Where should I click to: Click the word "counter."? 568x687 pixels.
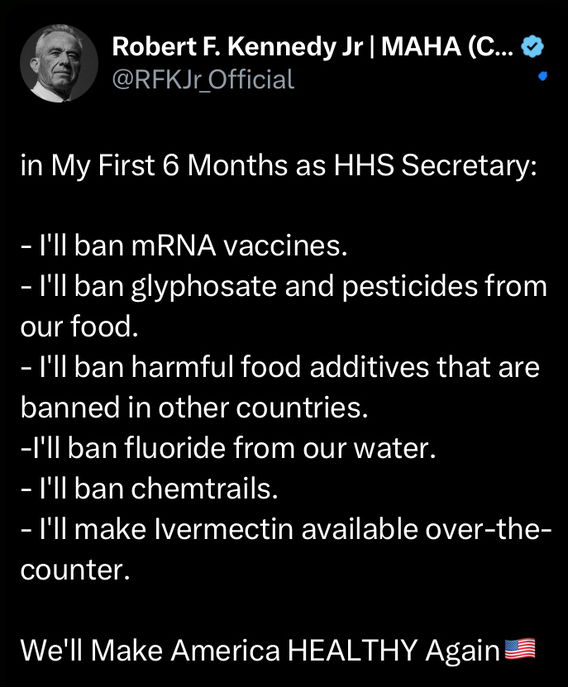75,570
